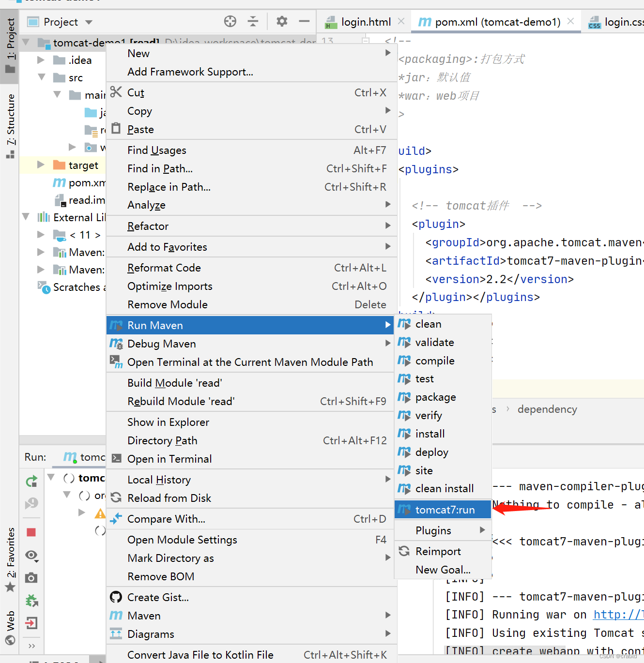Click Find Usages menu item
Screen dimensions: 644x663
pos(251,150)
